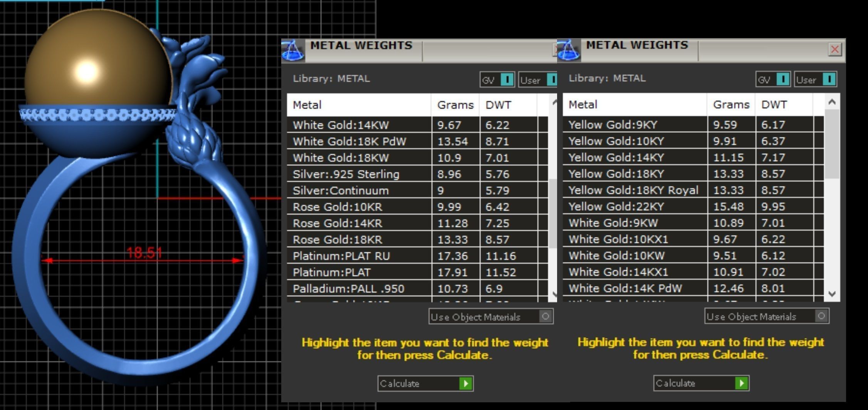Select the Yellow Gold:18KY row
Viewport: 868px width, 410px height.
pyautogui.click(x=693, y=174)
